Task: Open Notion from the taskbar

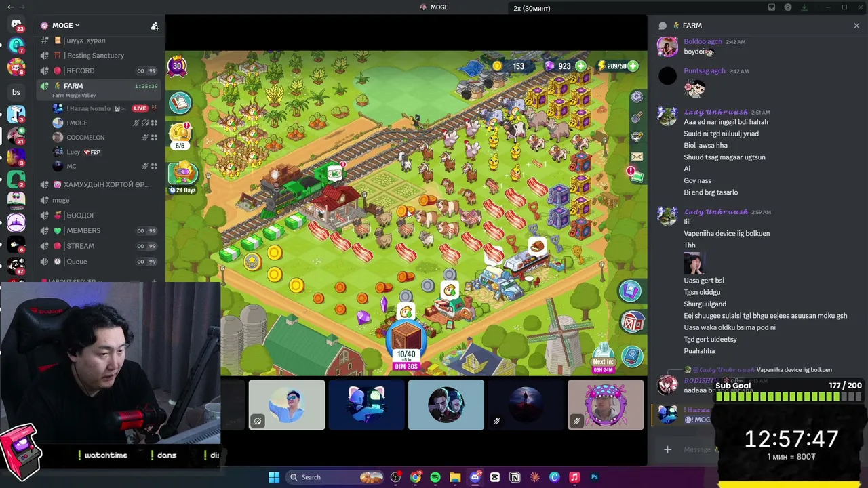Action: coord(515,477)
